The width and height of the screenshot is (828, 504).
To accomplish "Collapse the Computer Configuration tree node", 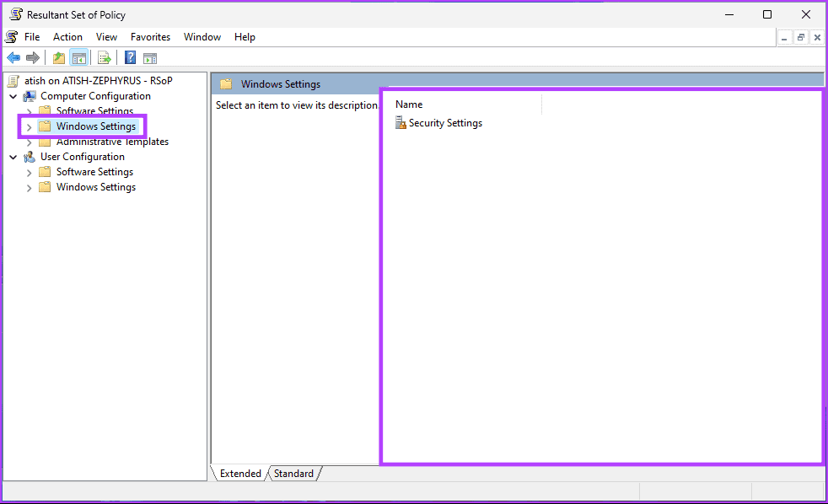I will (x=12, y=95).
